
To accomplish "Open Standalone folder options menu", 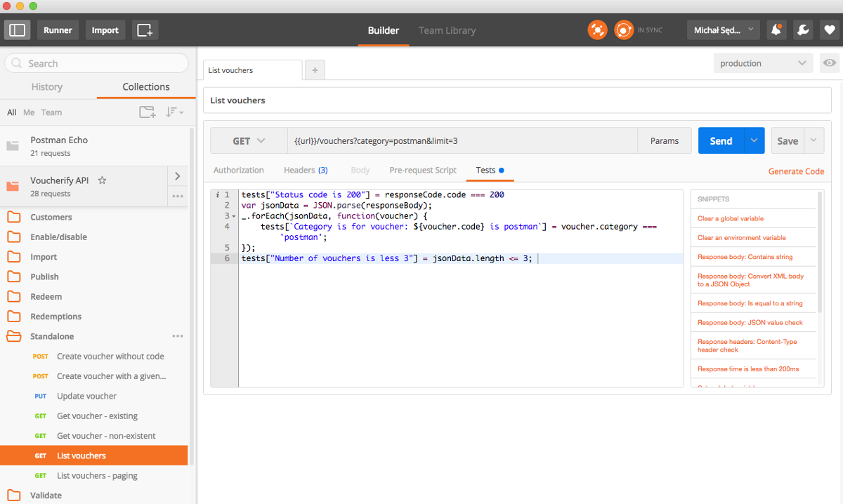I will tap(178, 336).
